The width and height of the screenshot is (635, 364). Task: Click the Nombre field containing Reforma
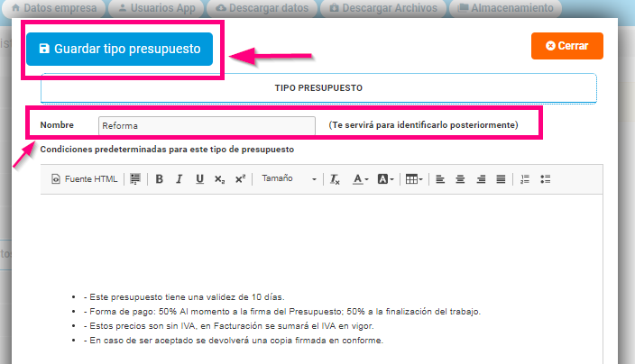[206, 125]
